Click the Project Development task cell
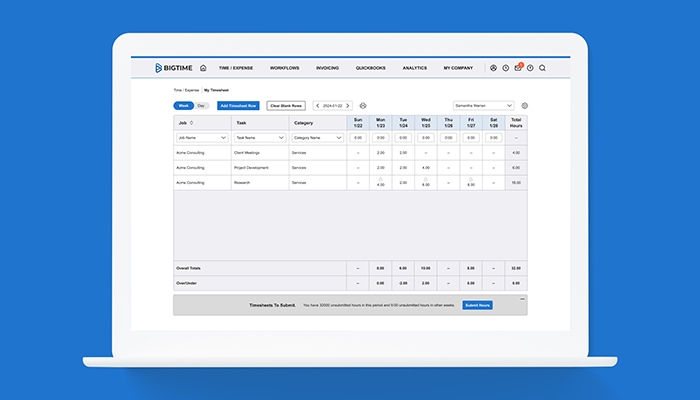Image resolution: width=700 pixels, height=400 pixels. [x=260, y=168]
